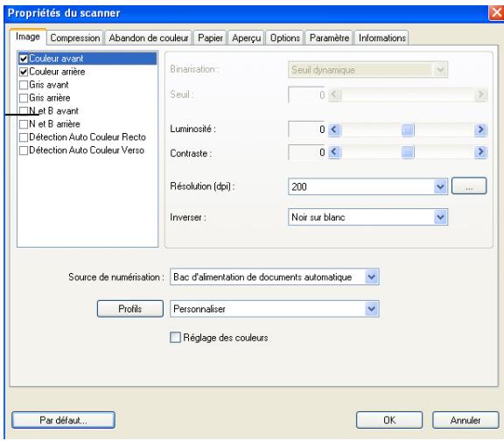This screenshot has width=504, height=441.
Task: Click the ellipsis button beside Résolution
Action: pos(469,186)
